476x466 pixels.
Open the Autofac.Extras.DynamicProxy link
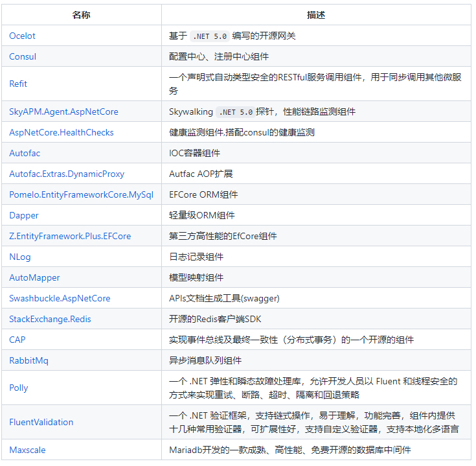pyautogui.click(x=67, y=174)
